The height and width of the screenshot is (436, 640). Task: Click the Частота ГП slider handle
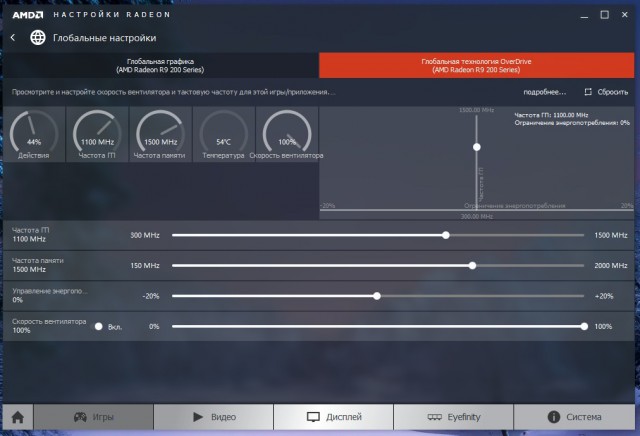446,235
